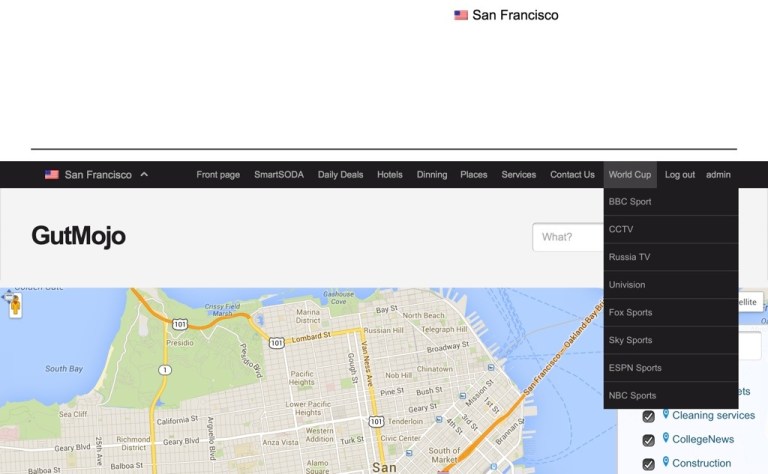Uncheck the CollegeNews checkbox
Screen dimensions: 768x474
point(648,440)
